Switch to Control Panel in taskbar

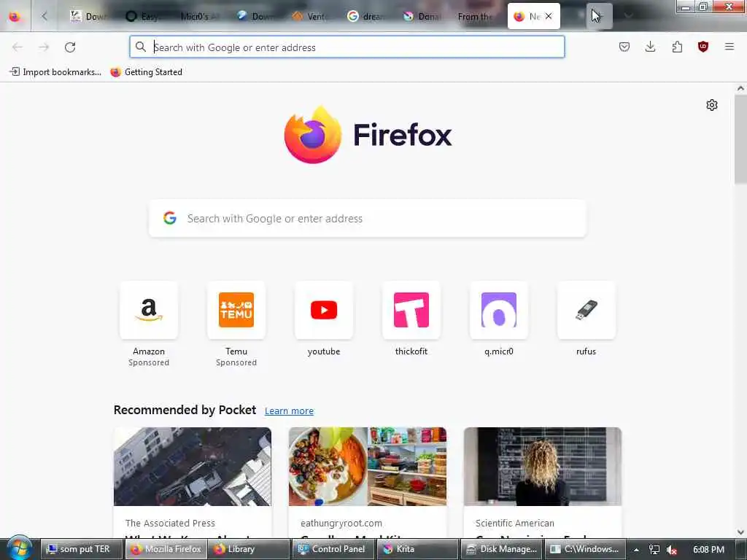pos(333,549)
